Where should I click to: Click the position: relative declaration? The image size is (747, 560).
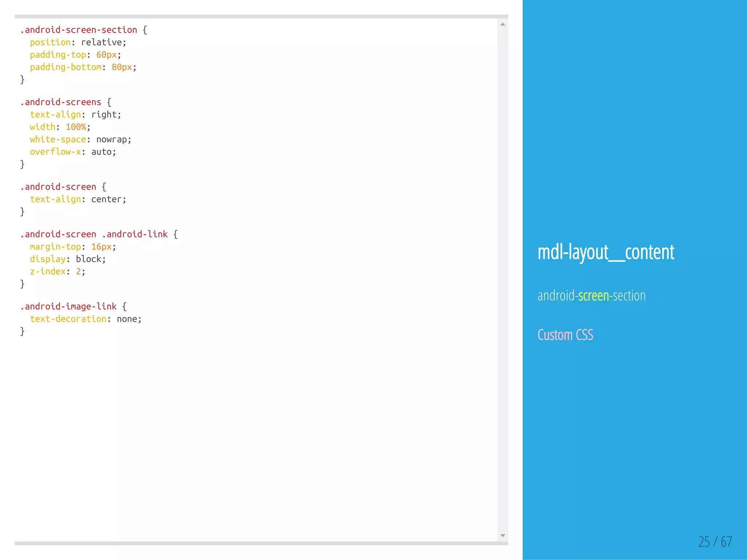pos(78,43)
